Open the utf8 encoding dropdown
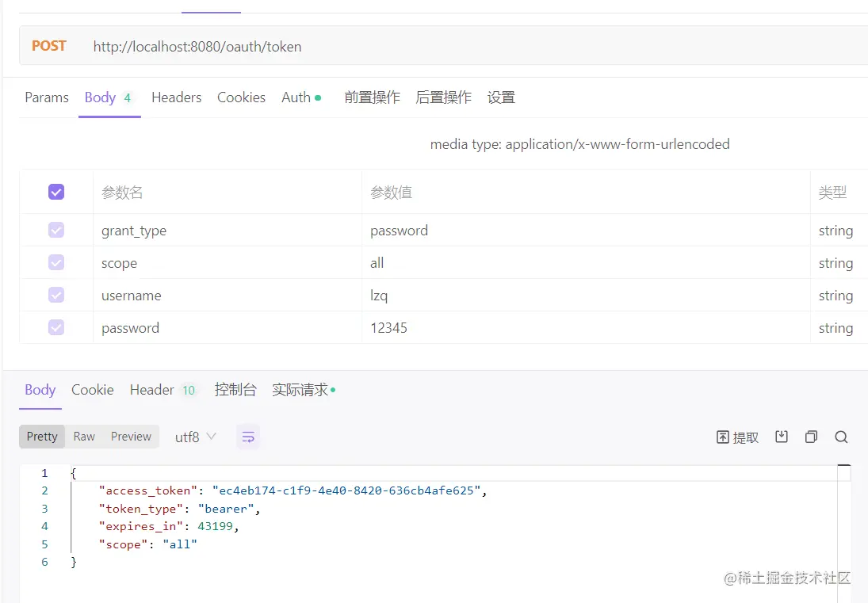 point(195,437)
